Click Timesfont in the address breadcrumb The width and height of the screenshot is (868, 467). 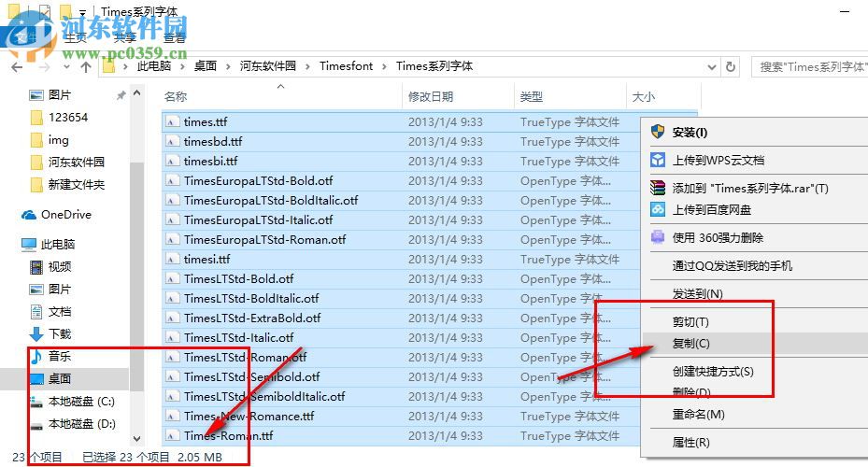(x=346, y=65)
